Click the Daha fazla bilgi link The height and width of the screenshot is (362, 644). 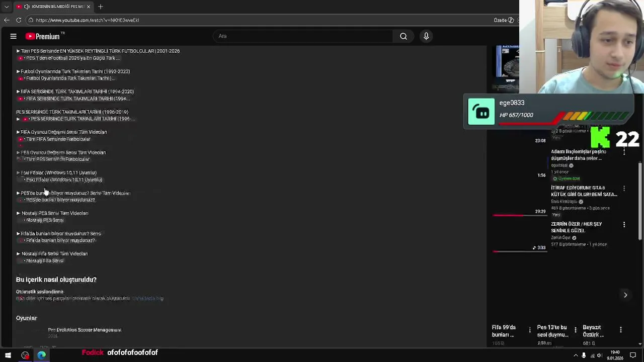(x=148, y=298)
